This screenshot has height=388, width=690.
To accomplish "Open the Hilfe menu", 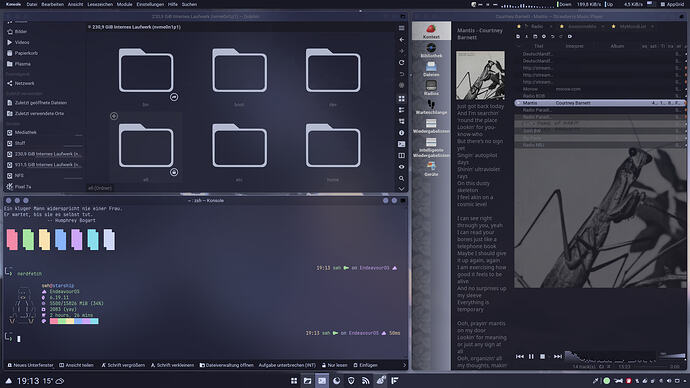I will point(172,4).
